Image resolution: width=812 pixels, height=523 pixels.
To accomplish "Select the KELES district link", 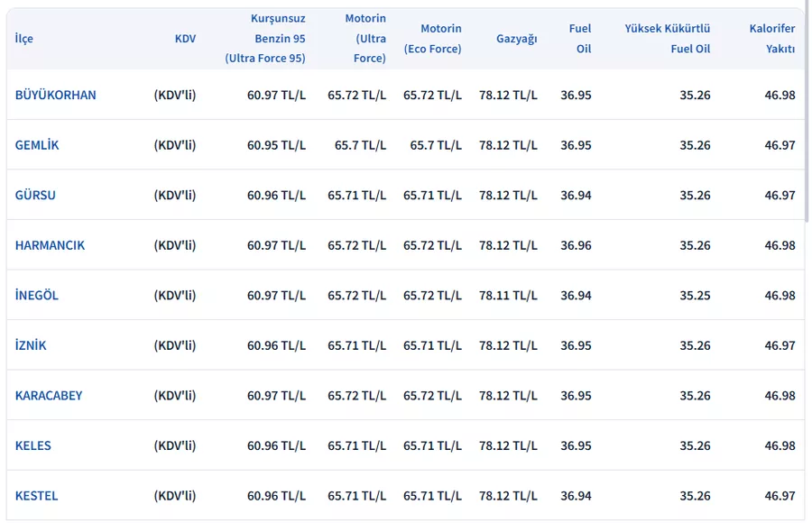I will tap(33, 445).
